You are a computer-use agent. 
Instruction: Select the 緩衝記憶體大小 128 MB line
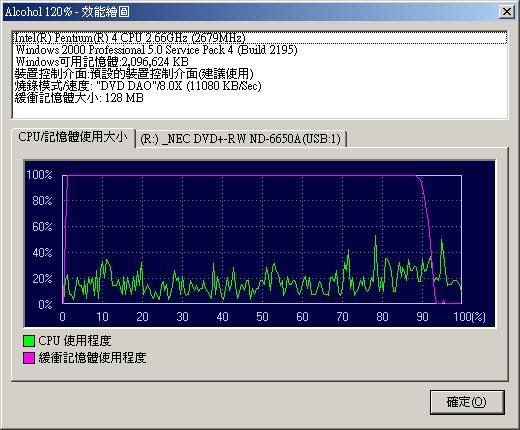point(79,98)
